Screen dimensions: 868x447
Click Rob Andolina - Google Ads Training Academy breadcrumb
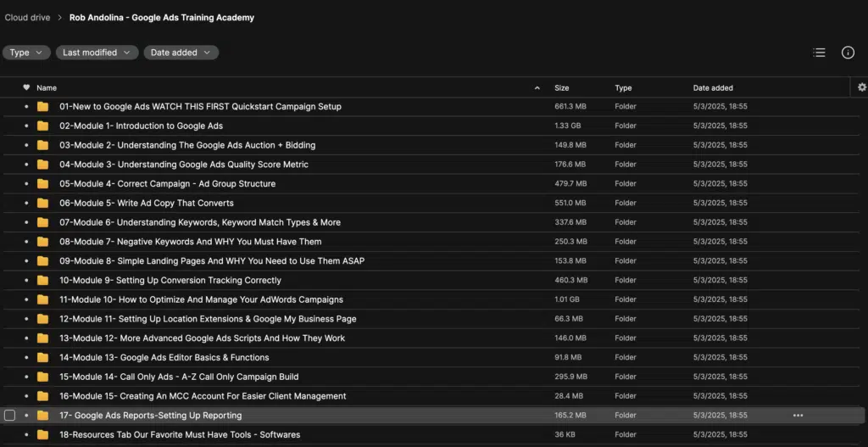pyautogui.click(x=162, y=18)
